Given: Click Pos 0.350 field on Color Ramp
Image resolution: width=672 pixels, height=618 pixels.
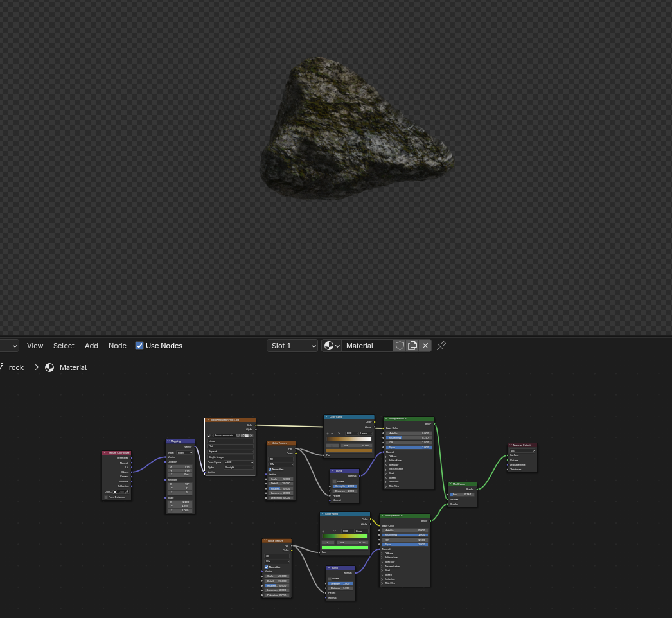Looking at the screenshot, I should pos(357,446).
